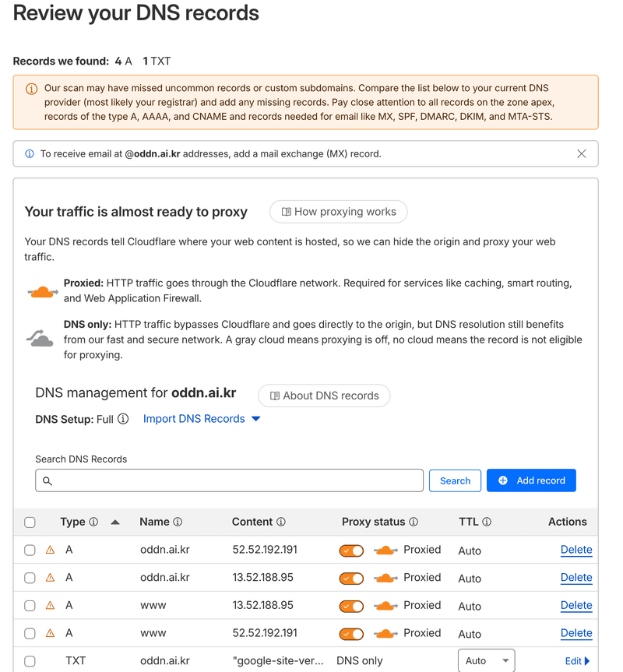Delete the oddn.ai.kr 13.52.188.95 record

pyautogui.click(x=576, y=578)
